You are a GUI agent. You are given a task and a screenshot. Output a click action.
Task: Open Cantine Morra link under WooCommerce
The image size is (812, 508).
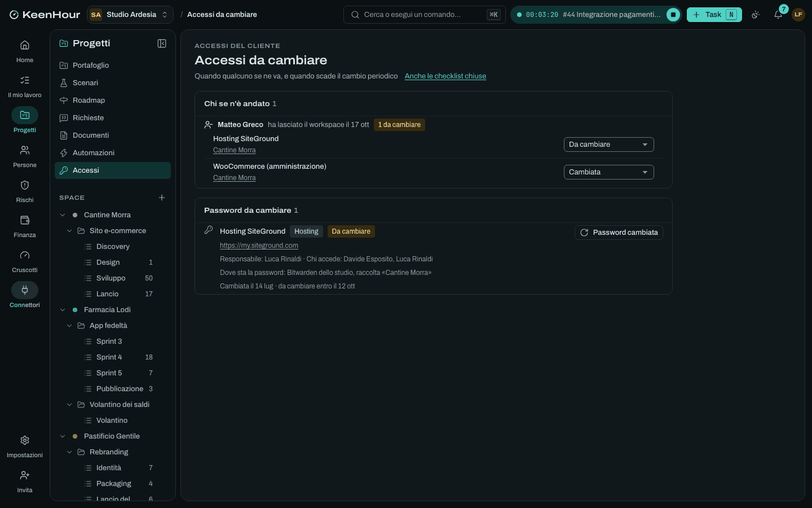coord(235,178)
